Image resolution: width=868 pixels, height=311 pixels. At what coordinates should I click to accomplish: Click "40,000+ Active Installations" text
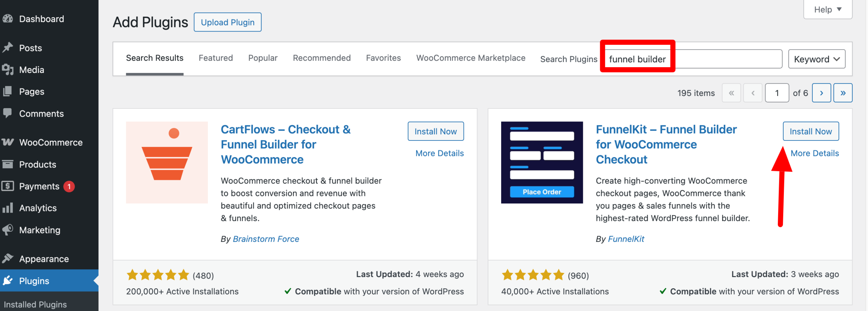[555, 291]
